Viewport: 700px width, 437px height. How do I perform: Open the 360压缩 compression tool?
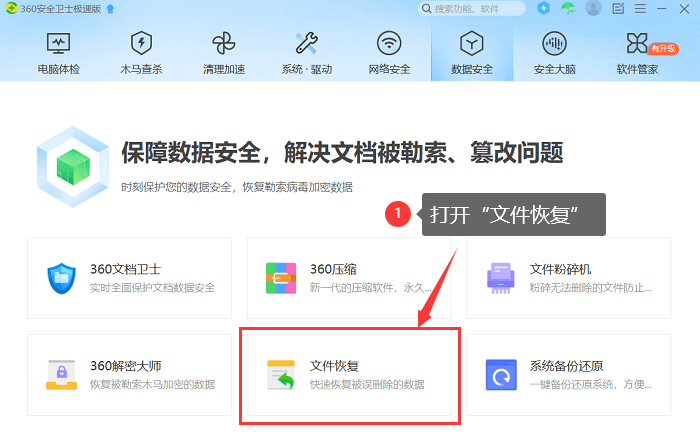[348, 277]
